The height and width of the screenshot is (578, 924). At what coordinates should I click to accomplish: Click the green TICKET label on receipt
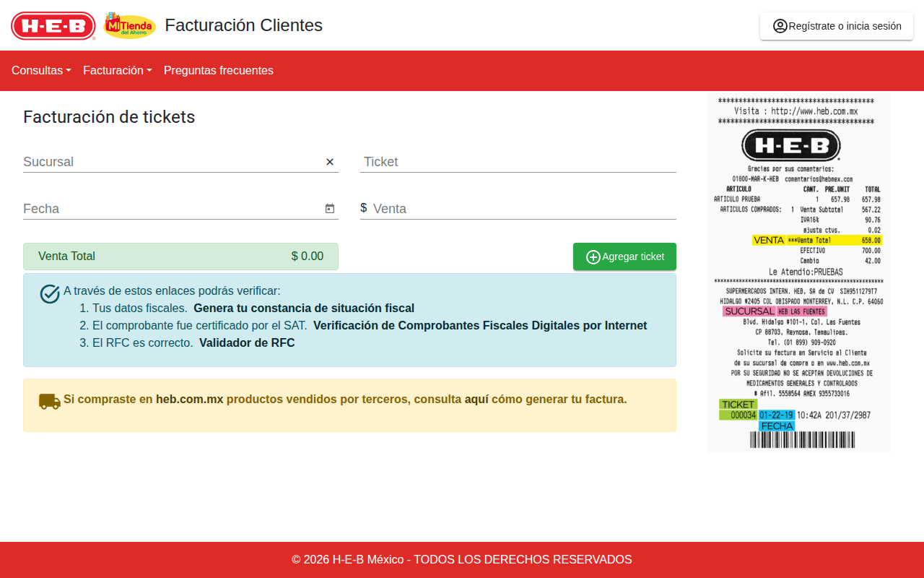point(738,405)
